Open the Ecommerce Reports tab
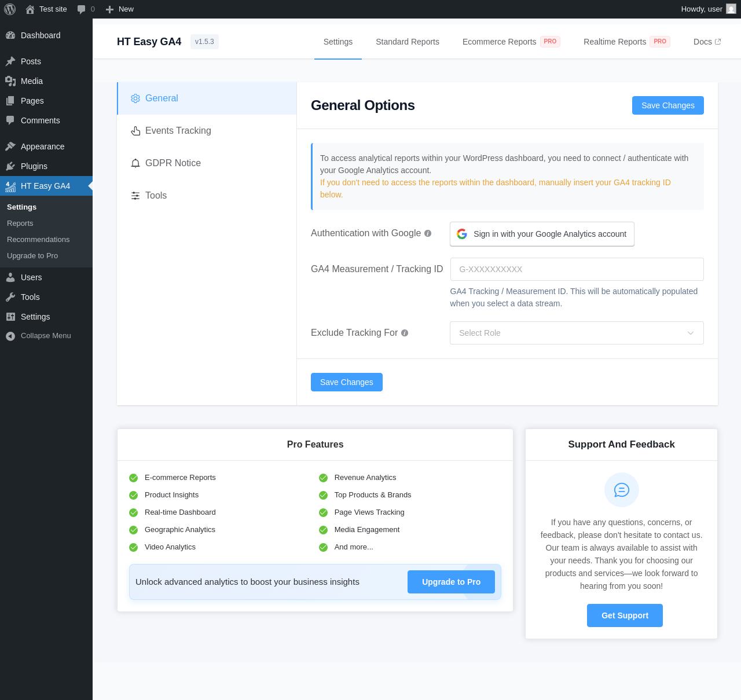Image resolution: width=741 pixels, height=700 pixels. pyautogui.click(x=511, y=42)
